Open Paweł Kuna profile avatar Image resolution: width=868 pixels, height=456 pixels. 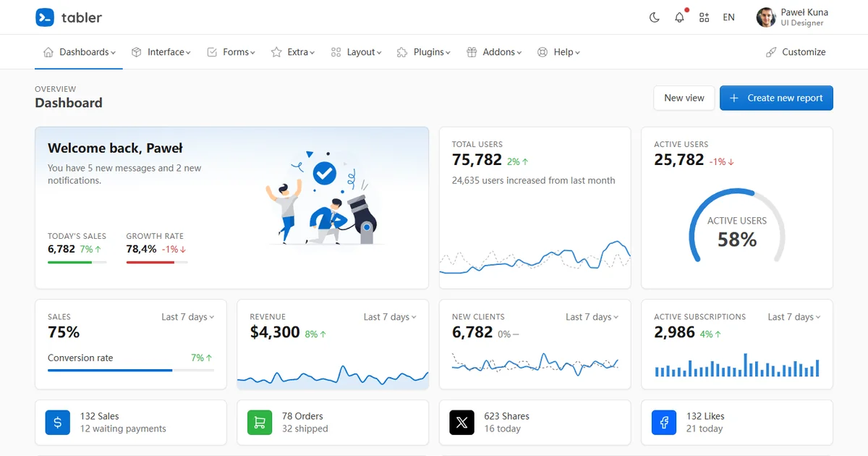(x=766, y=17)
